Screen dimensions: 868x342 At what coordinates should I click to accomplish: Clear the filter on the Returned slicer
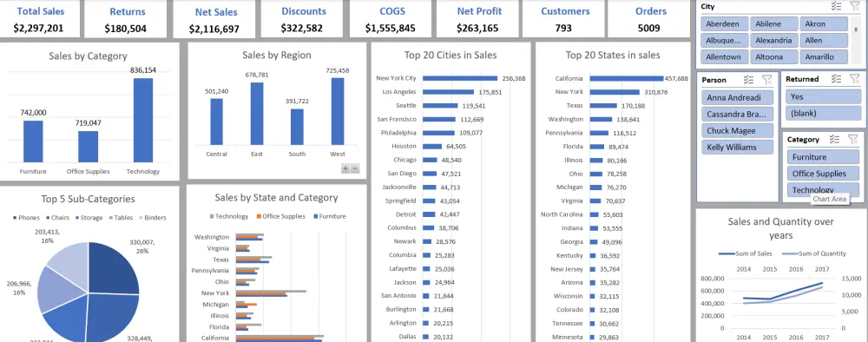point(854,79)
